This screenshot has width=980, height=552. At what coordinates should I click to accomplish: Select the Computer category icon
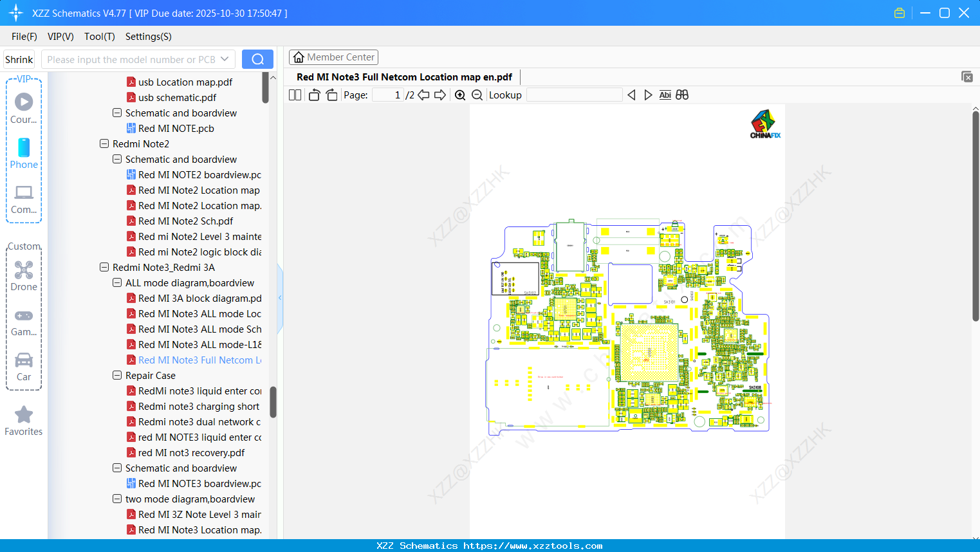(24, 199)
